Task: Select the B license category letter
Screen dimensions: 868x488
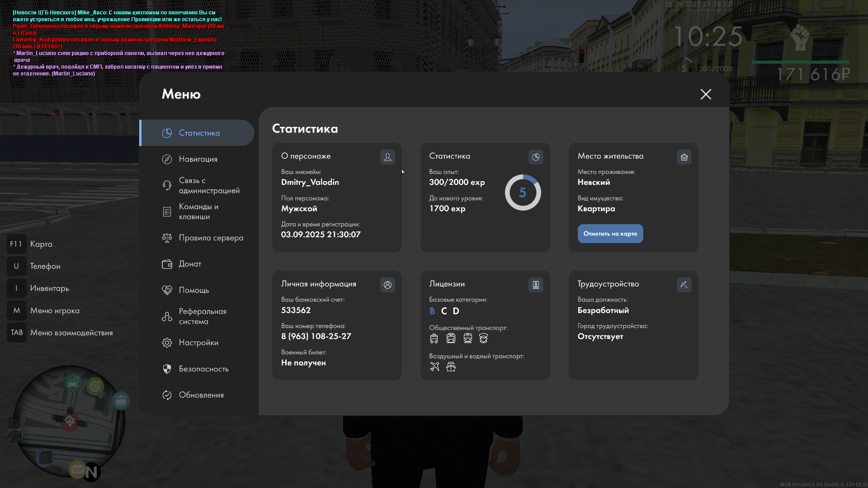Action: pos(432,311)
